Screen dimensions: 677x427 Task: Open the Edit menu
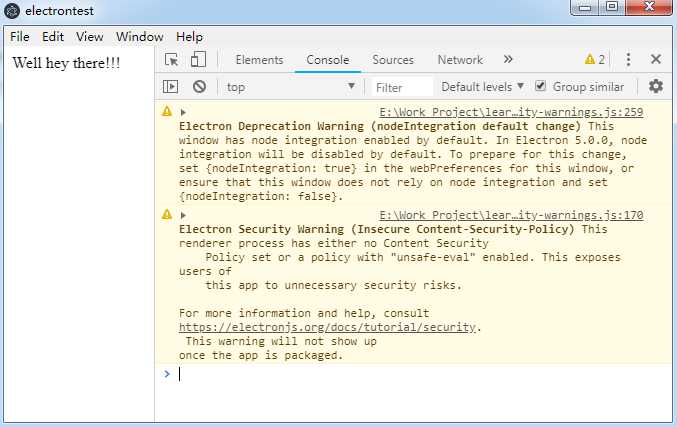53,37
